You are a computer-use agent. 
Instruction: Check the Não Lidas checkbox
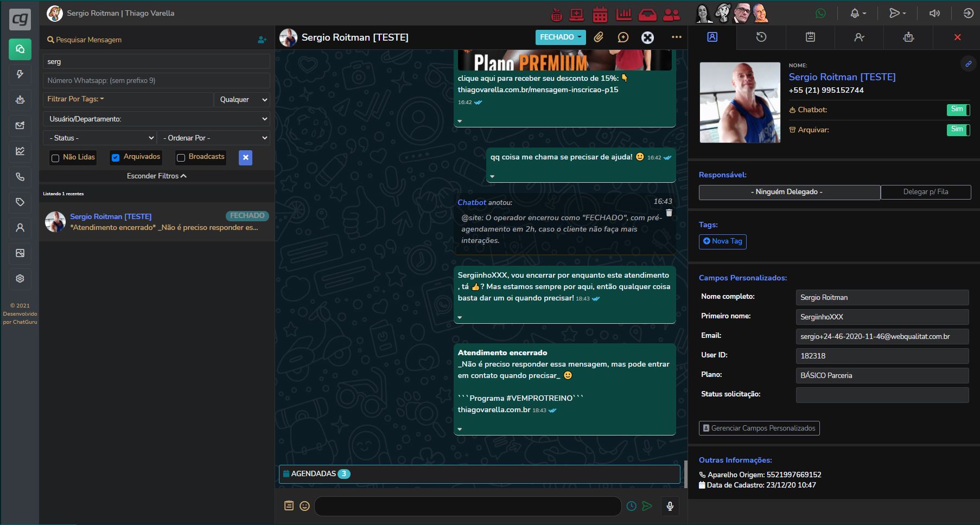[55, 158]
